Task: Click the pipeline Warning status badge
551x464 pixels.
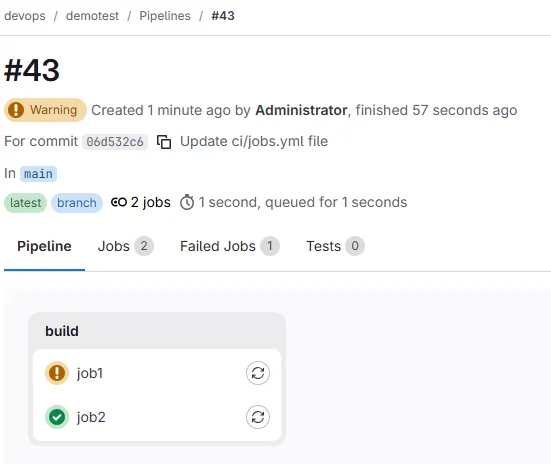Action: [x=45, y=110]
